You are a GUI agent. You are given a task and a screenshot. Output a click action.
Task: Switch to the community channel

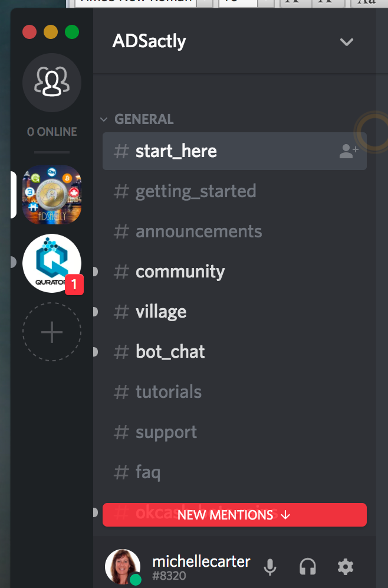(x=235, y=272)
